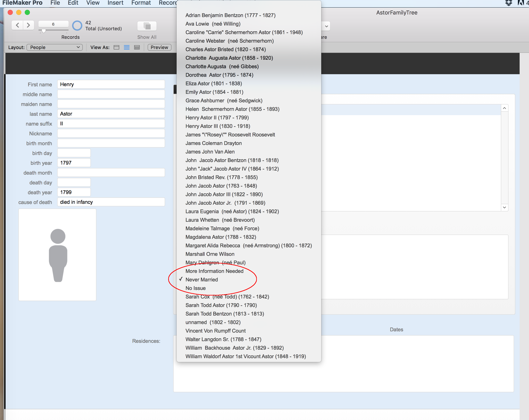Open the Format menu

[141, 3]
